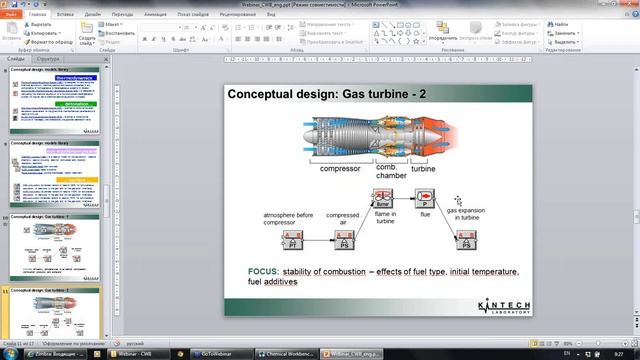Switch to normal view in status bar
Screen dimensions: 640x360
(534, 344)
